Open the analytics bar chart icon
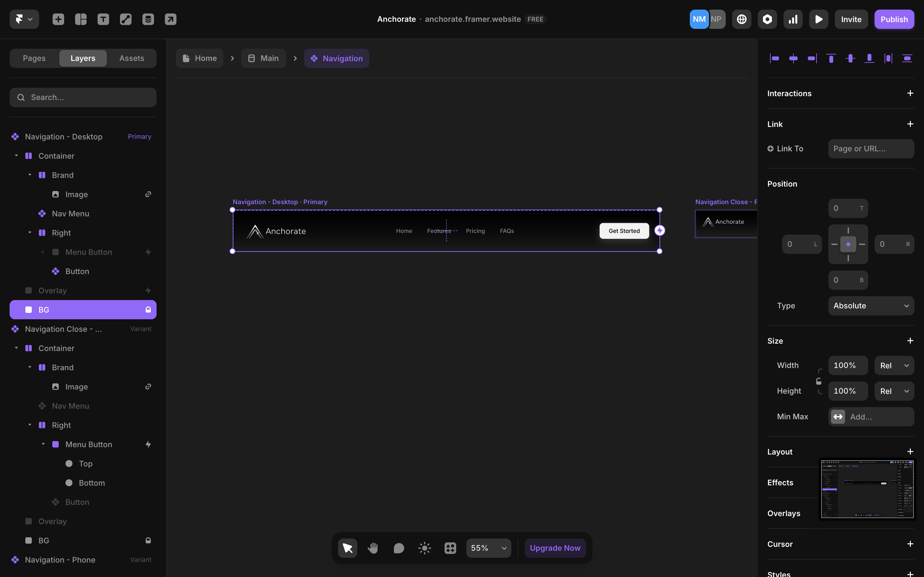Image resolution: width=924 pixels, height=577 pixels. point(793,19)
